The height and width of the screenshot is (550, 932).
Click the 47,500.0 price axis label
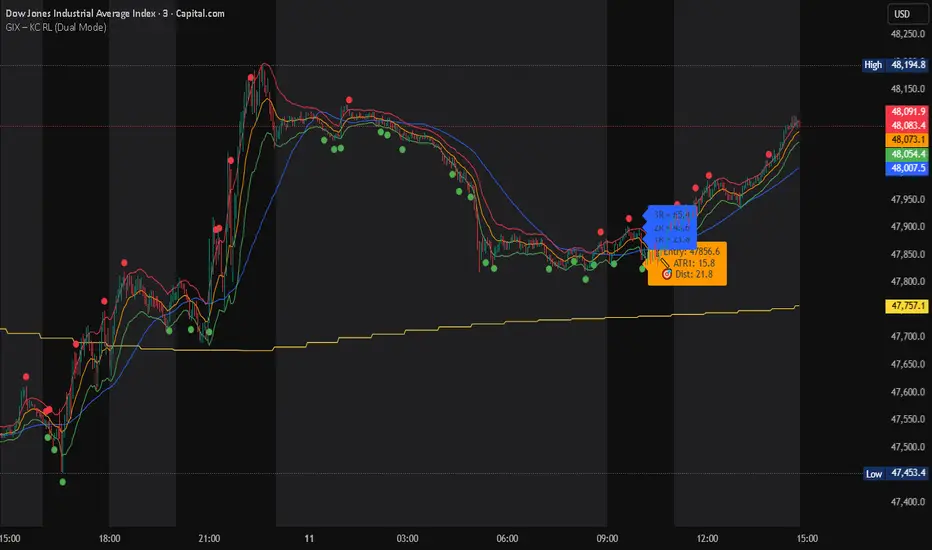tap(908, 447)
